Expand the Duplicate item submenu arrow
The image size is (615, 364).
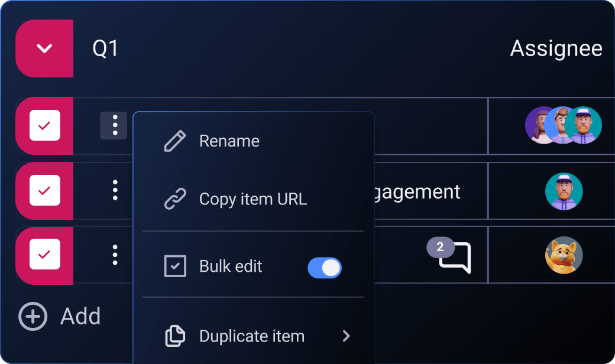[x=347, y=336]
